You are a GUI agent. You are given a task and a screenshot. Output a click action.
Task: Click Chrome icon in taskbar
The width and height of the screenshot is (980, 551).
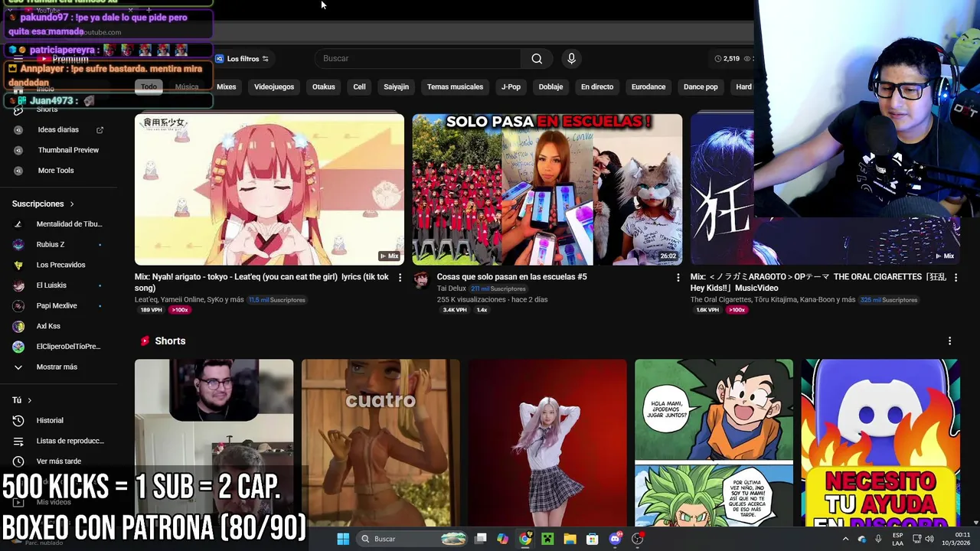[x=524, y=539]
